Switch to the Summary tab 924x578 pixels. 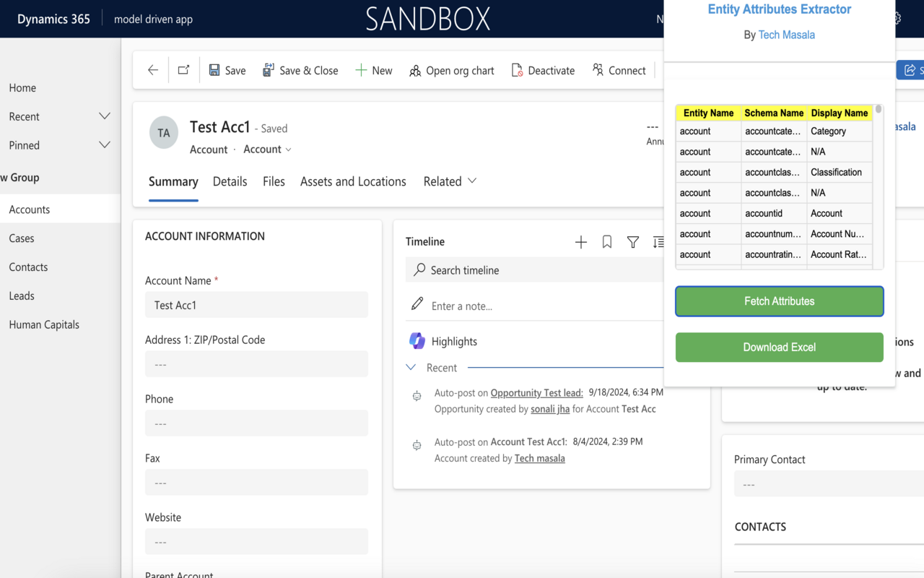[173, 181]
